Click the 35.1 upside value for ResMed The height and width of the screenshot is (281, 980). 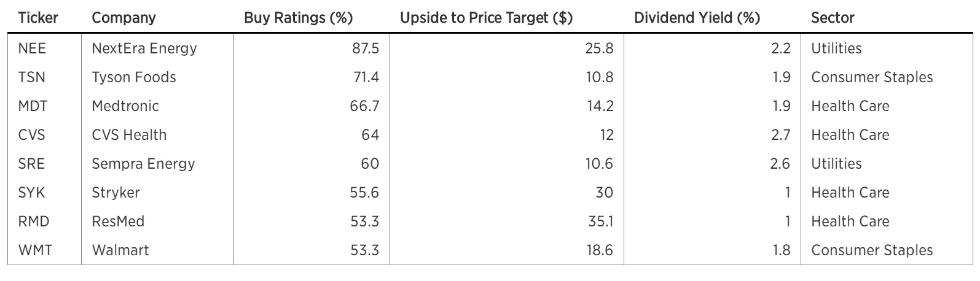[x=600, y=221]
